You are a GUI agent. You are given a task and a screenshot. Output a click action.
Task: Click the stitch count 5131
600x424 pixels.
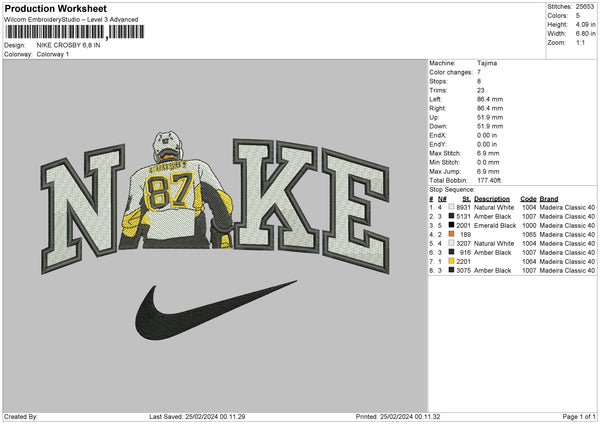[463, 217]
